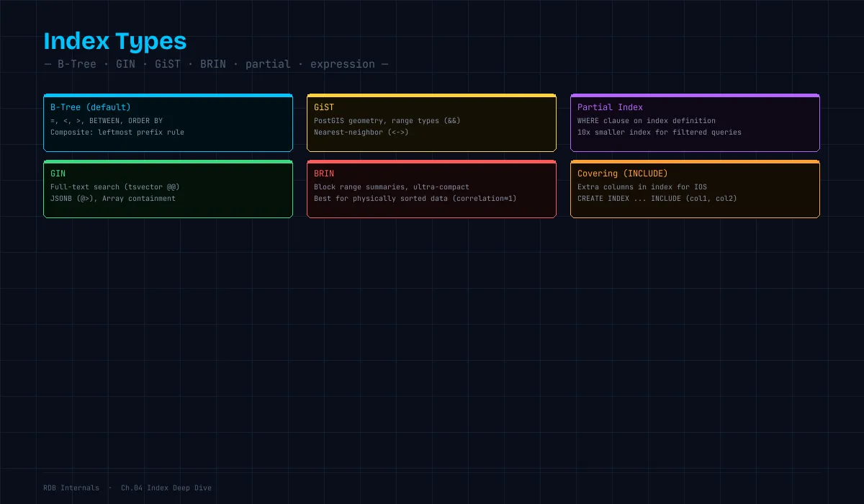Click the GiST card heading

pyautogui.click(x=324, y=107)
